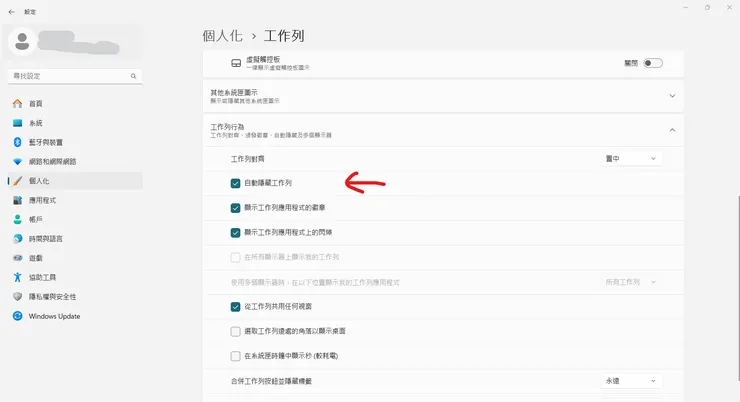The image size is (740, 402).
Task: Check 選取工作列遠處的角落以顯示桌面 checkbox
Action: point(235,331)
